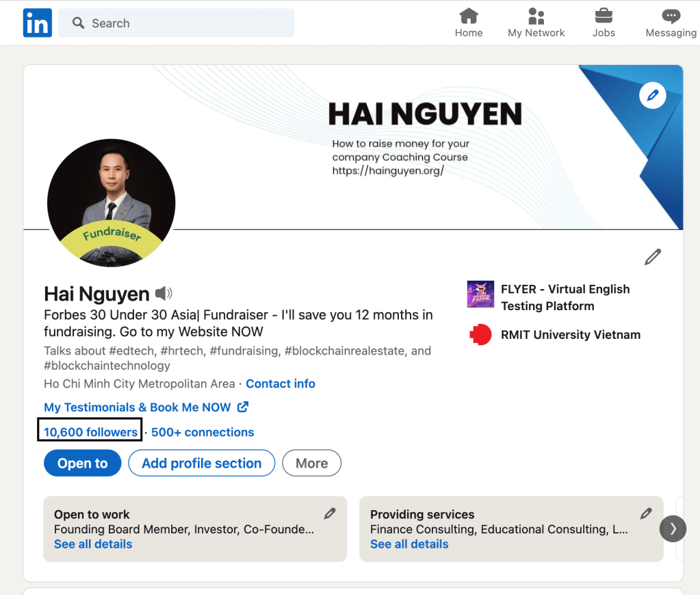Open the 500+ connections link

coord(203,432)
